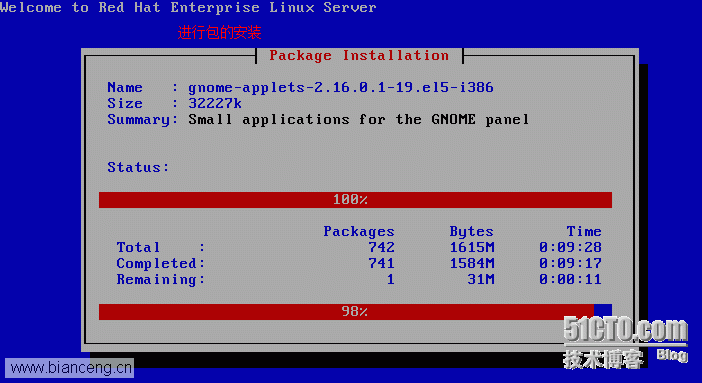
Task: Click package name 'gnome-applets-2.16.0.1-19.el5-i386'
Action: pos(341,87)
